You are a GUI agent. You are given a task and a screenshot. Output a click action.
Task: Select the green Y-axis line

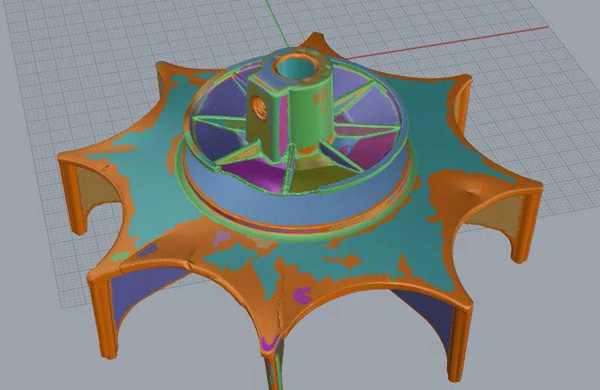pyautogui.click(x=277, y=24)
